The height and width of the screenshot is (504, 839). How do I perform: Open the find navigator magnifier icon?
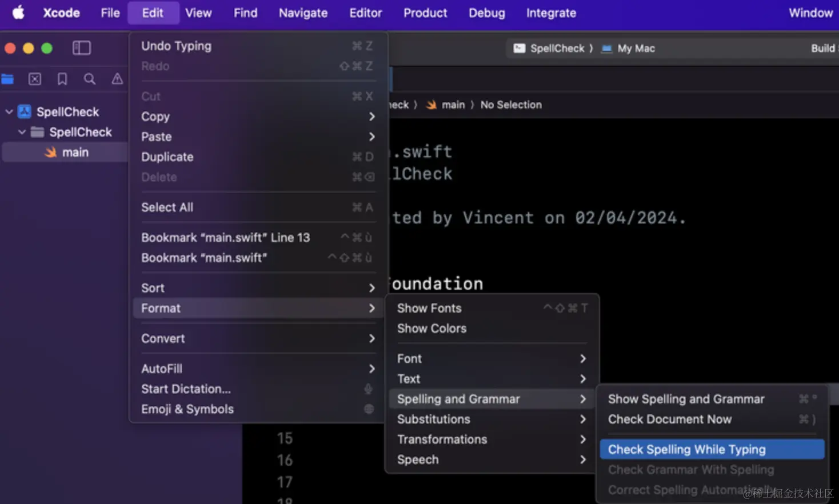[x=90, y=79]
